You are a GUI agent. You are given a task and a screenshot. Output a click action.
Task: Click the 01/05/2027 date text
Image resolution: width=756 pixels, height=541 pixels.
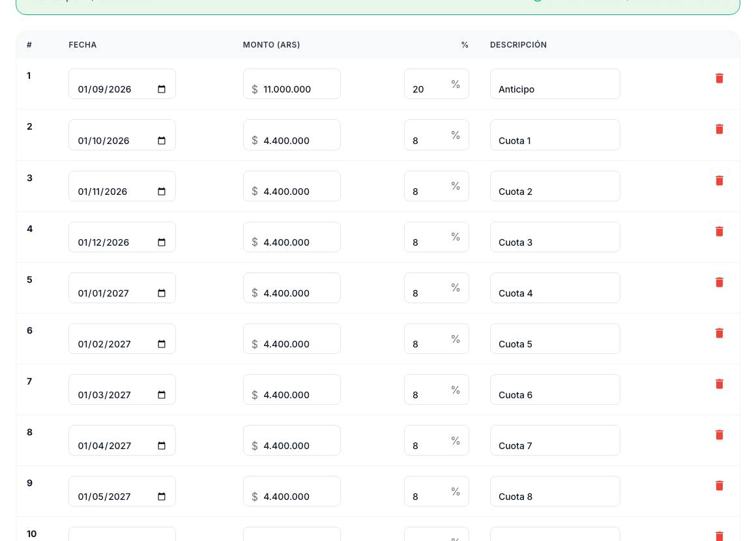click(x=104, y=497)
